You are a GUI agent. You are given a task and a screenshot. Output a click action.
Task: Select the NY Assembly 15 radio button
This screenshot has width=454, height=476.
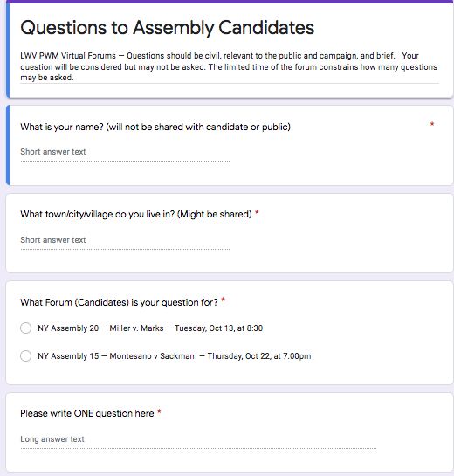click(26, 355)
